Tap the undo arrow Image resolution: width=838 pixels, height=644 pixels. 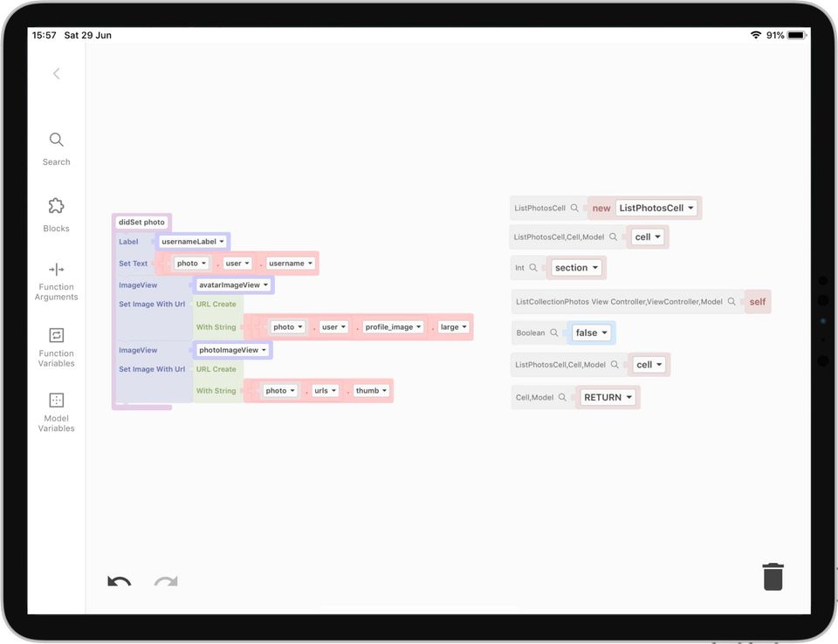point(120,581)
